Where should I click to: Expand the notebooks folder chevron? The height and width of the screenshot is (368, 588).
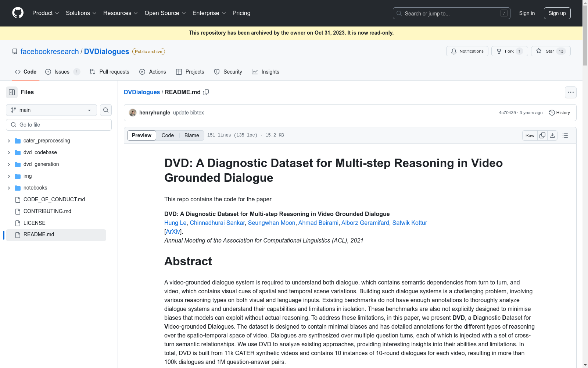(x=9, y=188)
